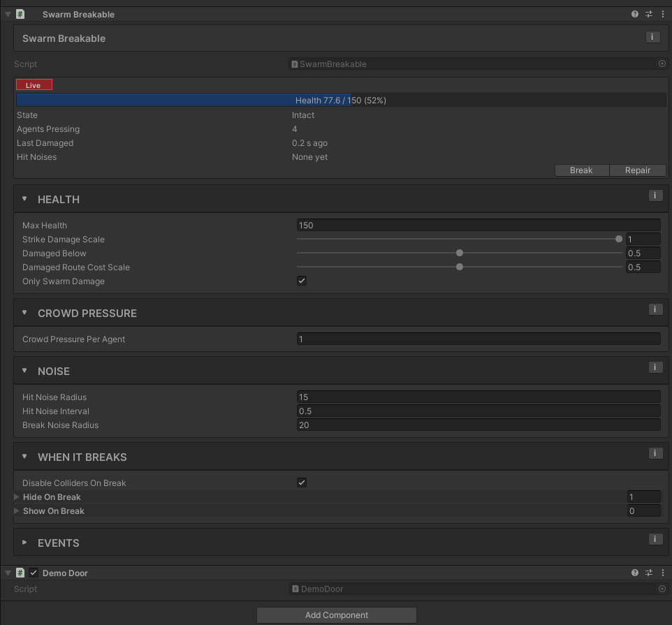Click the Repair button
672x625 pixels.
[x=637, y=170]
